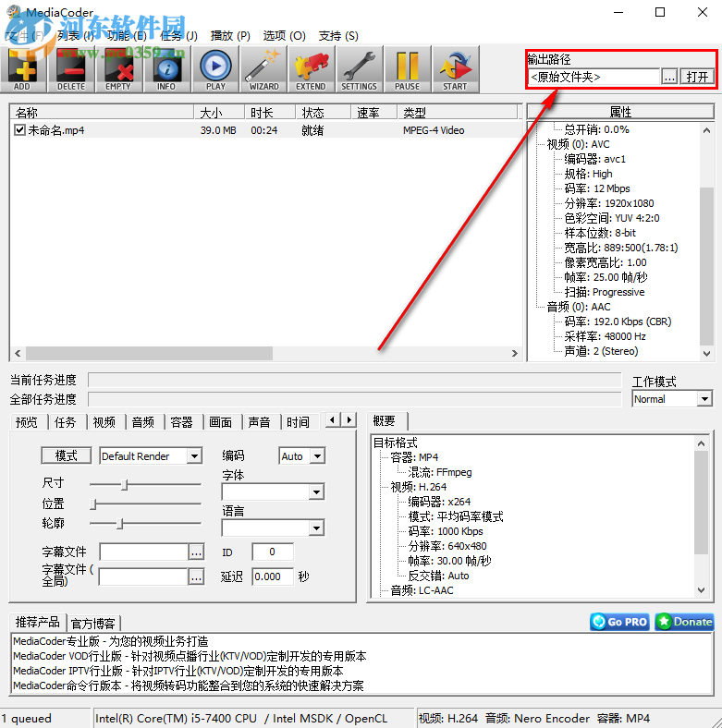Launch the WIZARD toolbar icon
This screenshot has height=728, width=722.
pos(263,69)
